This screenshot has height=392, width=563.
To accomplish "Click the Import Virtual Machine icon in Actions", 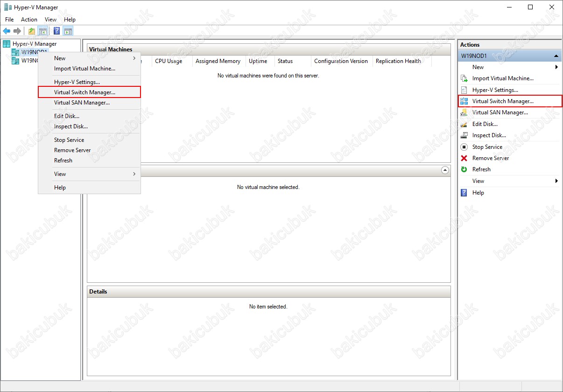I will (x=464, y=78).
